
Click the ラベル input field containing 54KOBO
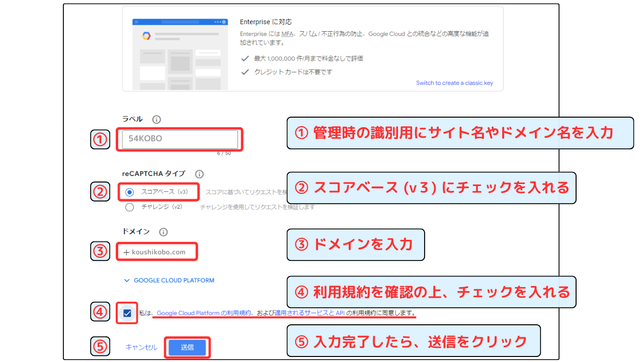click(180, 139)
